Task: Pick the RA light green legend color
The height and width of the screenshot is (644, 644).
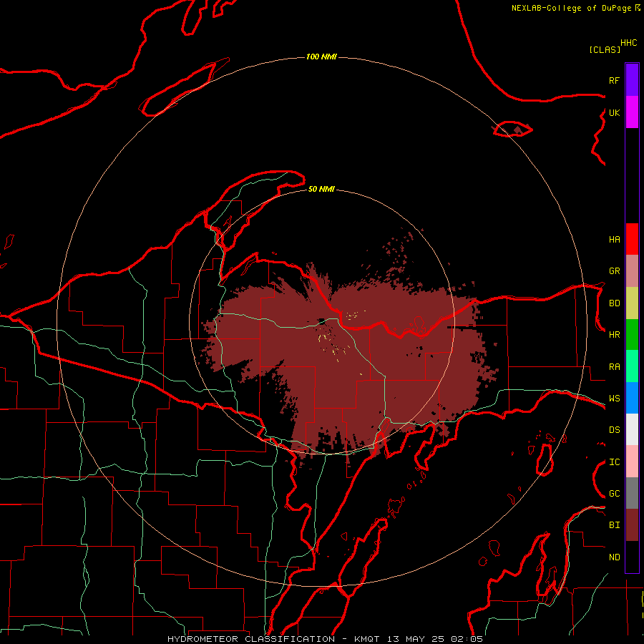Action: tap(632, 366)
